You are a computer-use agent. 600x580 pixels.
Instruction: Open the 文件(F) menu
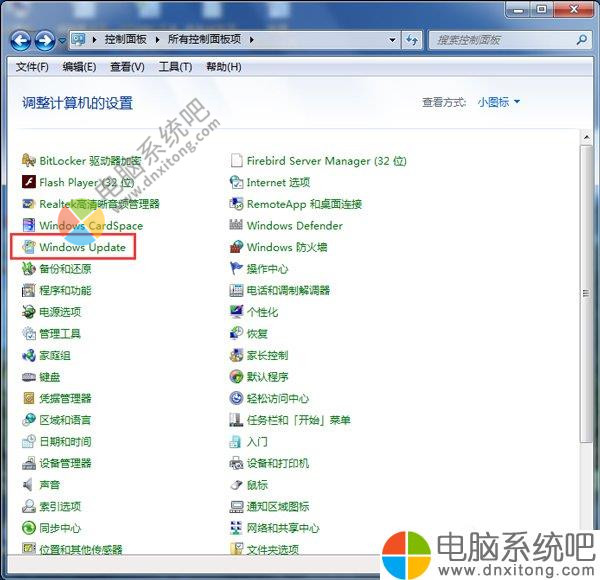tap(32, 67)
